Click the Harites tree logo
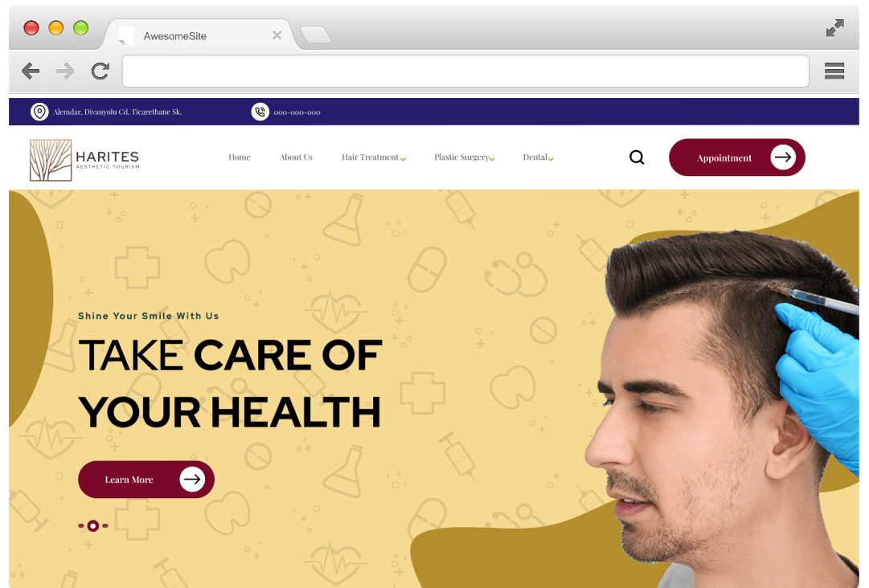The height and width of the screenshot is (588, 869). pyautogui.click(x=51, y=160)
